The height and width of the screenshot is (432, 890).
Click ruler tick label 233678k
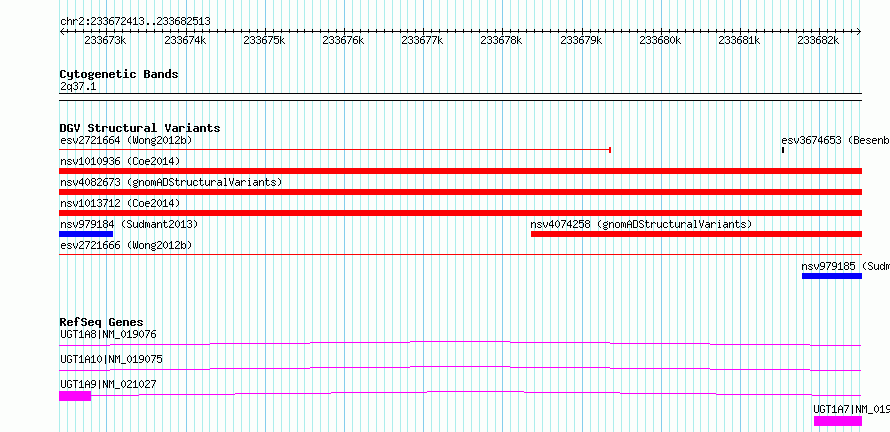coord(502,40)
